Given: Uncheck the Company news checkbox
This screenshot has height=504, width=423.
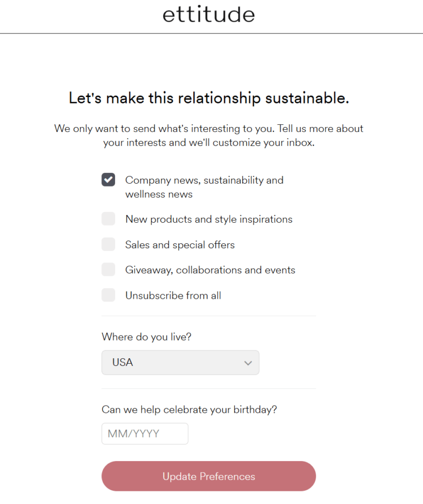Looking at the screenshot, I should pos(109,180).
